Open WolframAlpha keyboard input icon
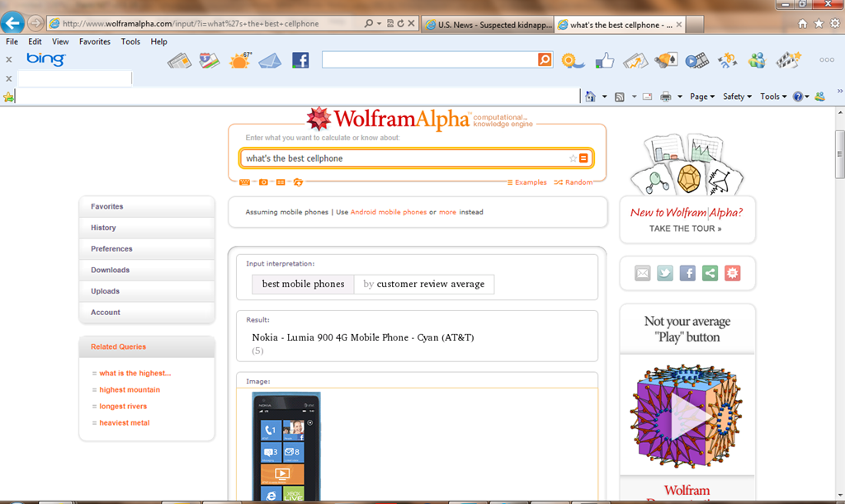 click(x=244, y=182)
